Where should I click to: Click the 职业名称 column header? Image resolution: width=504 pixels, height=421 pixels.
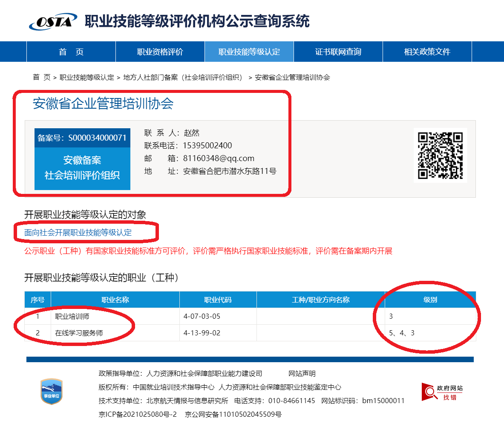[115, 300]
